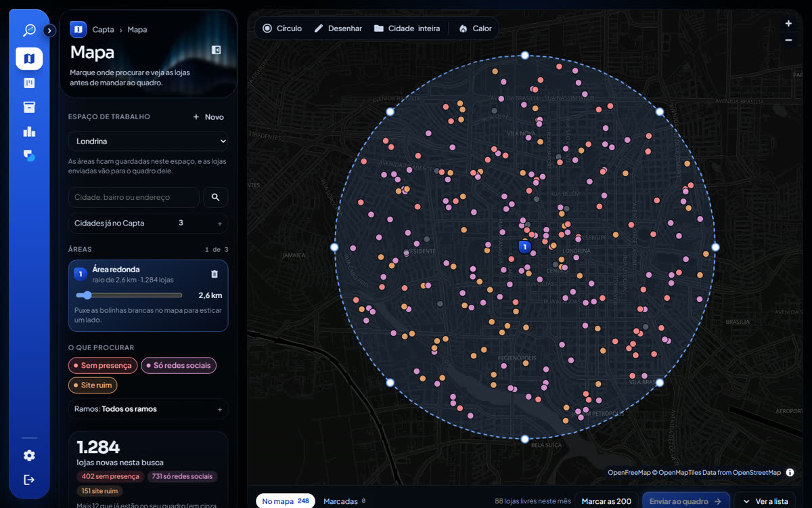The width and height of the screenshot is (812, 508).
Task: Expand the Ramos: Todos os ramos selector
Action: [148, 409]
